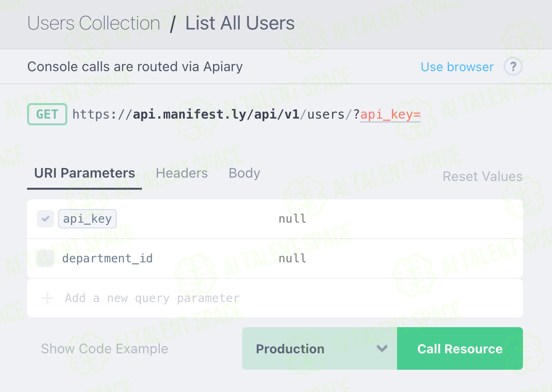Viewport: 552px width, 392px height.
Task: Click the api_key parameter name tag
Action: pos(87,219)
